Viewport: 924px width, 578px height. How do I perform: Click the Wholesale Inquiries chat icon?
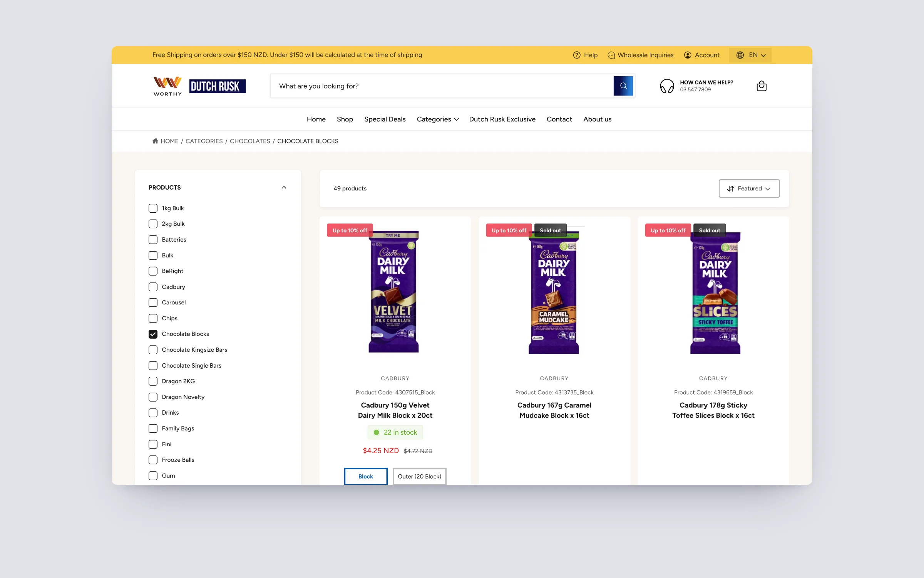(611, 55)
